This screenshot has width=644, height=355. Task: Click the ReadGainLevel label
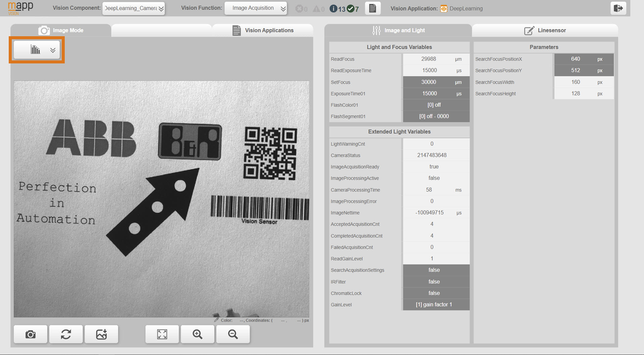pos(347,259)
